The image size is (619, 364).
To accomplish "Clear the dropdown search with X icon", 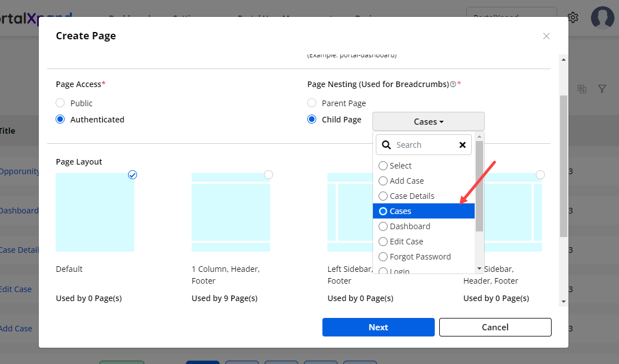I will pos(462,145).
